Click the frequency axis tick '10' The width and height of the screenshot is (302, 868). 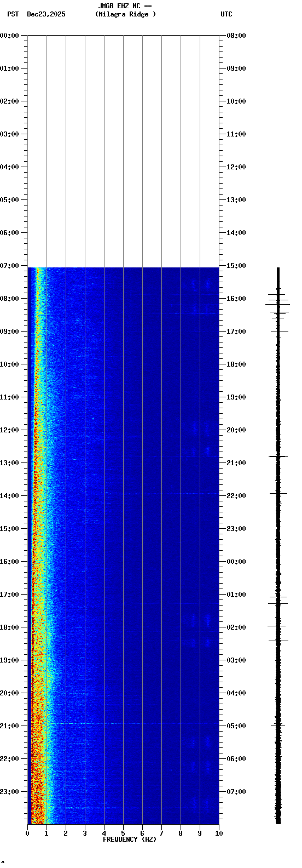pyautogui.click(x=219, y=833)
